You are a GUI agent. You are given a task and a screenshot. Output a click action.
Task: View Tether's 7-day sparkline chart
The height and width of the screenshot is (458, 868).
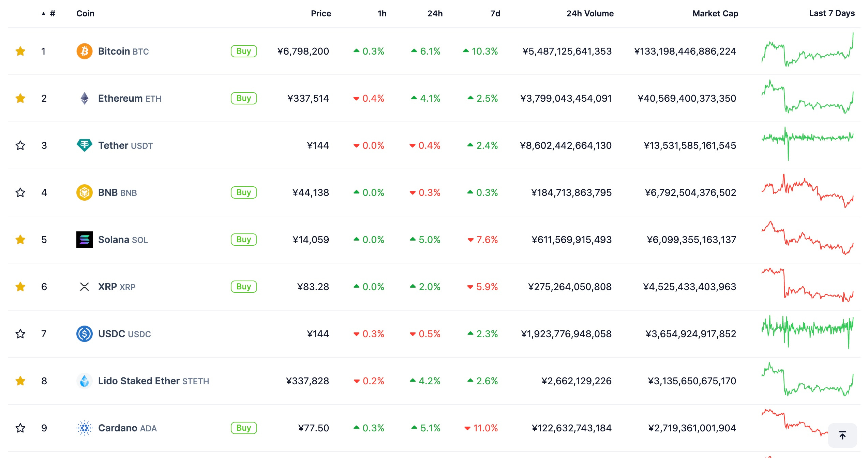[x=808, y=144]
